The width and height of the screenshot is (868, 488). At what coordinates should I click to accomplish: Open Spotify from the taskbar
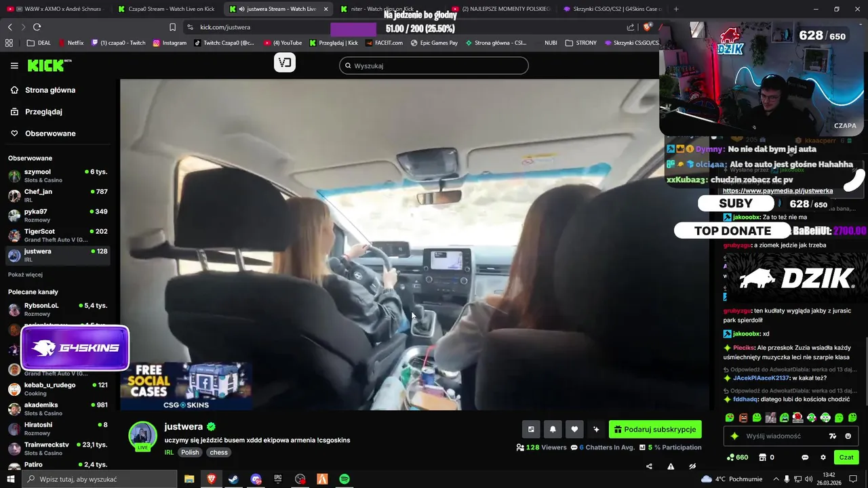coord(344,479)
